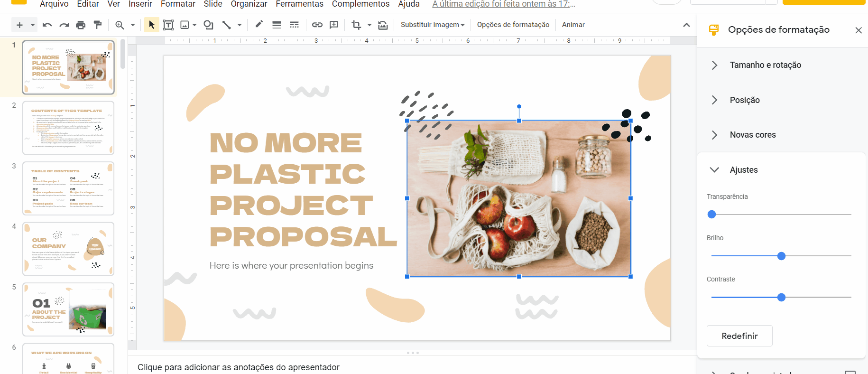Open the Organizar menu
Image resolution: width=868 pixels, height=374 pixels.
249,4
